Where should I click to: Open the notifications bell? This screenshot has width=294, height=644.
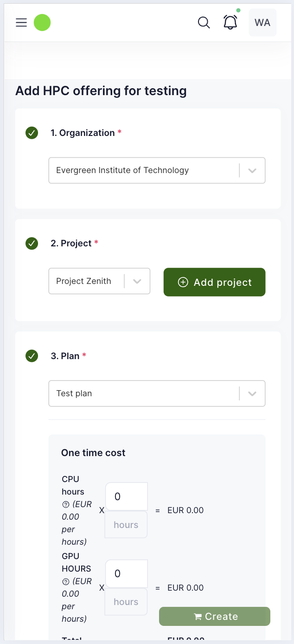(x=230, y=22)
